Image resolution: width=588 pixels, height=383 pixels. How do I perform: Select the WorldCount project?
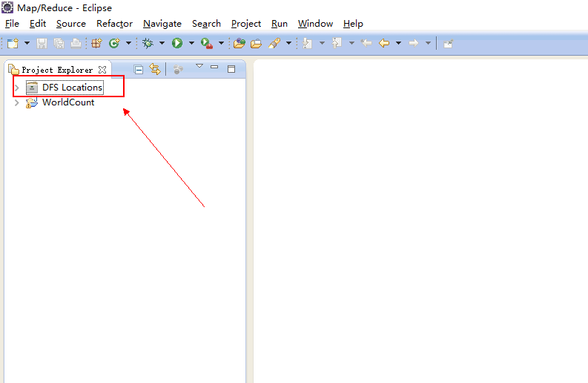coord(68,102)
